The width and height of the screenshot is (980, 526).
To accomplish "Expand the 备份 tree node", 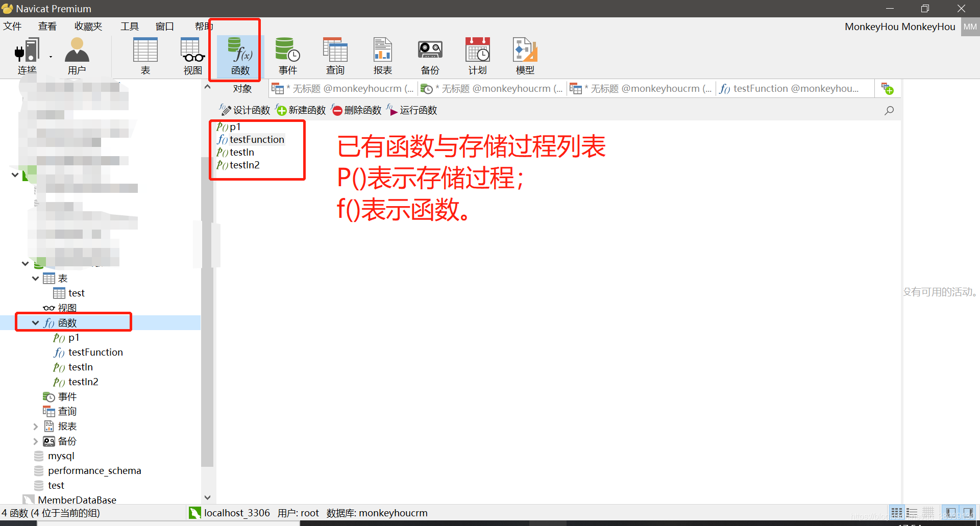I will [x=35, y=441].
